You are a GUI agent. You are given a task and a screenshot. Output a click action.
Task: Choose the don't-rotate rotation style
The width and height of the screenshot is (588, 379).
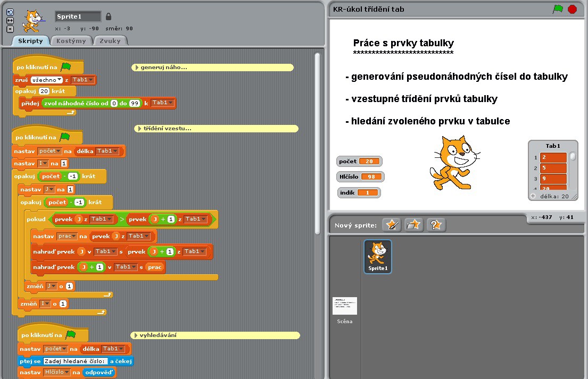(x=10, y=28)
